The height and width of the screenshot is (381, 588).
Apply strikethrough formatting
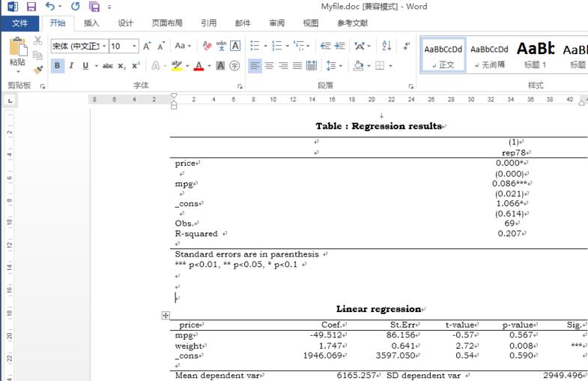108,66
